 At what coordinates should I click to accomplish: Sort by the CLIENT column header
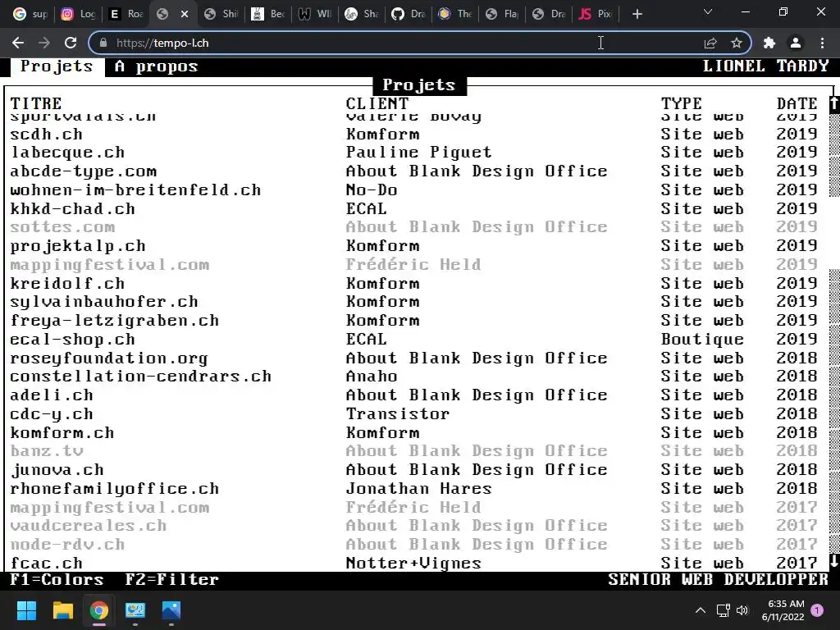coord(377,103)
